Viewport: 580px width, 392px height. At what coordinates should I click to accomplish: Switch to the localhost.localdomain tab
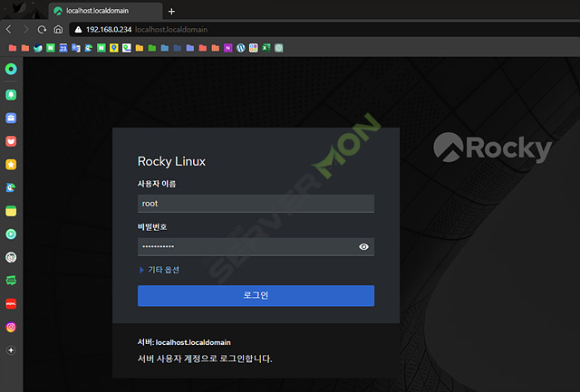pos(105,11)
